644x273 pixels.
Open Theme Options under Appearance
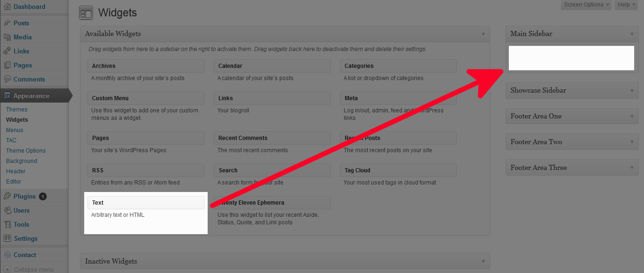point(26,151)
